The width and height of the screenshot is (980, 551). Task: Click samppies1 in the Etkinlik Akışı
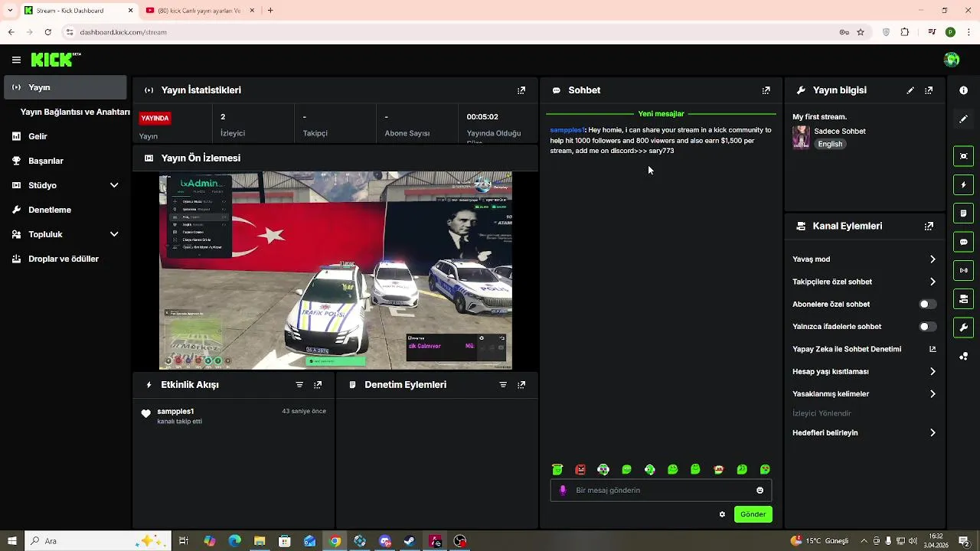(175, 412)
